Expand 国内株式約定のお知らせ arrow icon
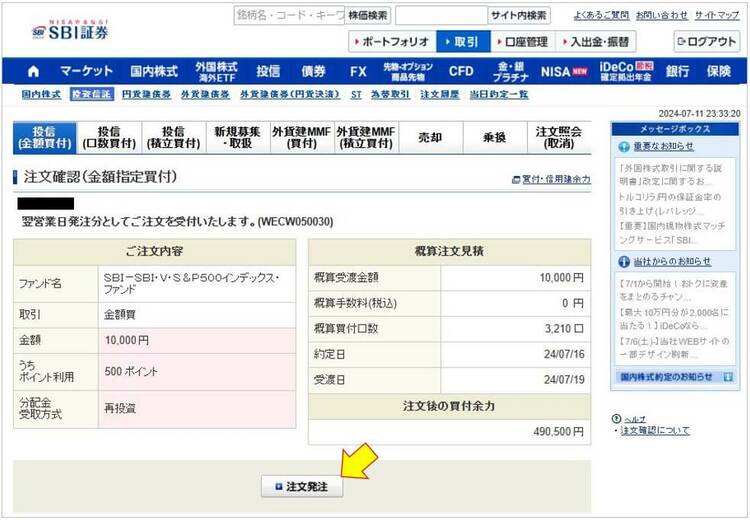 728,377
